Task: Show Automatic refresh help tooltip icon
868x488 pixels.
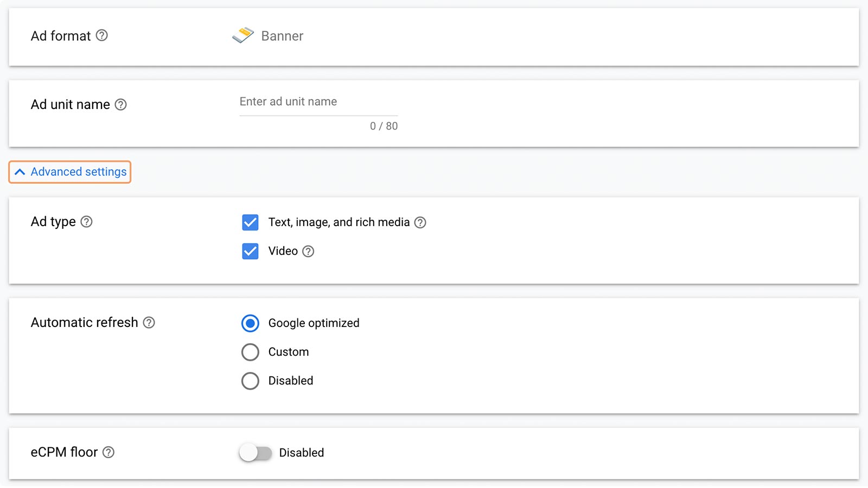Action: pyautogui.click(x=149, y=322)
